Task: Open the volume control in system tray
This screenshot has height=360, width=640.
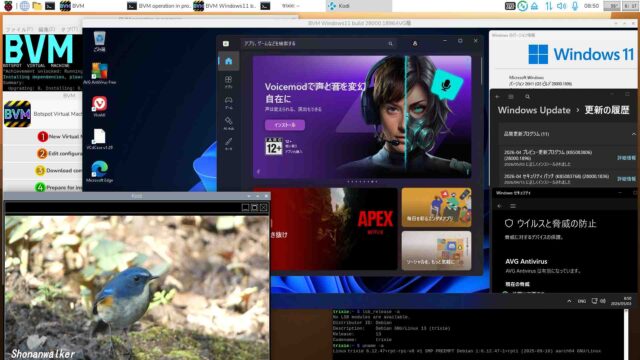Action: (x=562, y=6)
